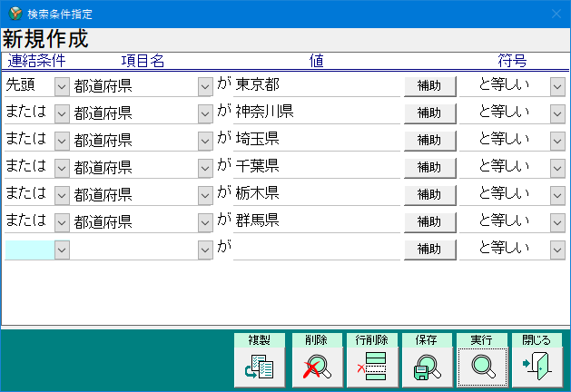The width and height of the screenshot is (571, 392).
Task: Select the highlighted empty 連結条件 field
Action: (x=29, y=250)
